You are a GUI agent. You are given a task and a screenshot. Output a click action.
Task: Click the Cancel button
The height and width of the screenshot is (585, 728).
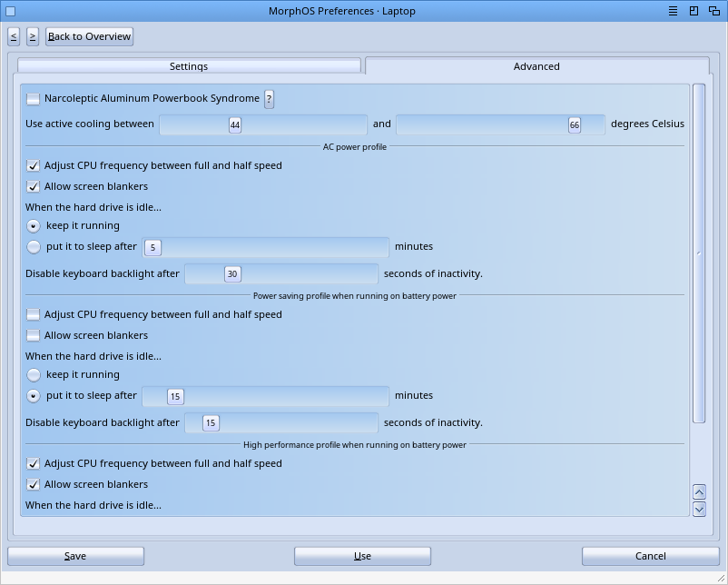pyautogui.click(x=651, y=556)
